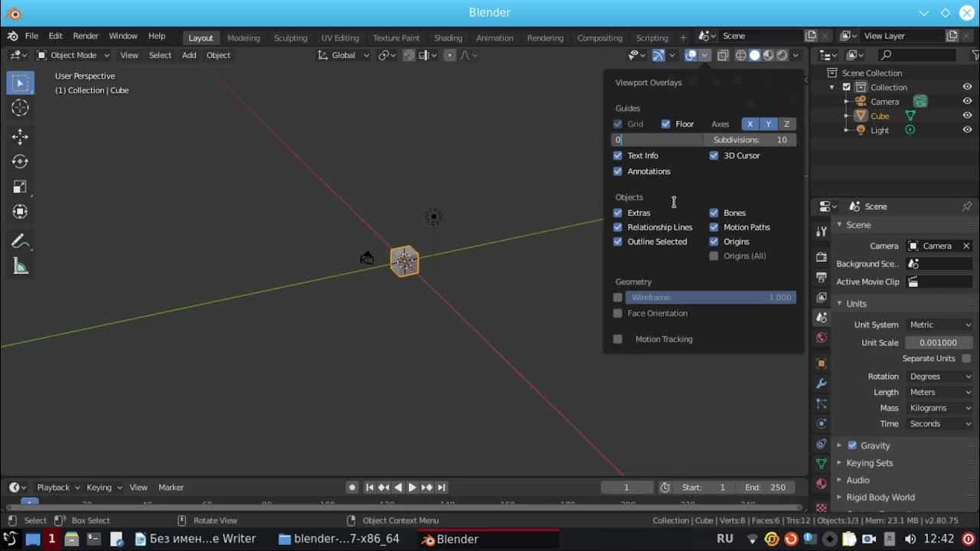Select the Select Box tool
The image size is (980, 551).
click(x=20, y=83)
